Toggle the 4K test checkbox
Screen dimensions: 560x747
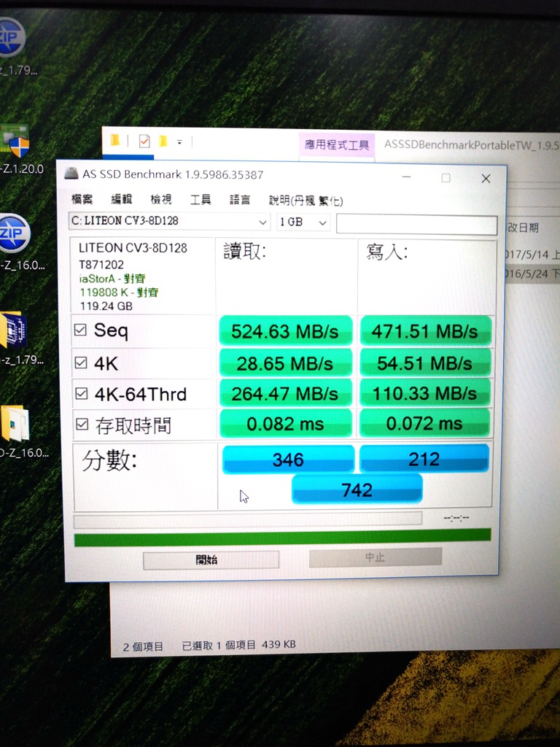[81, 363]
